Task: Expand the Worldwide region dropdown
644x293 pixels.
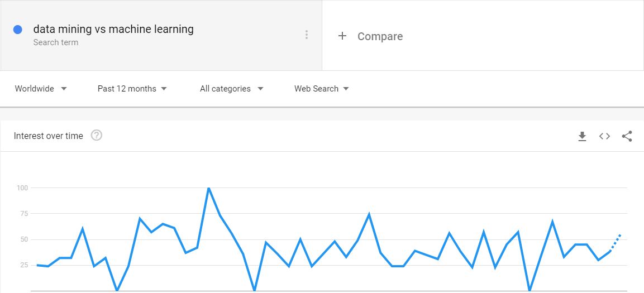Action: [41, 89]
